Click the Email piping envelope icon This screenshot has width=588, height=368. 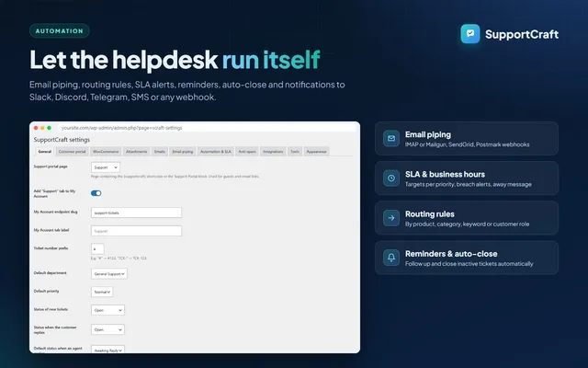(x=391, y=138)
